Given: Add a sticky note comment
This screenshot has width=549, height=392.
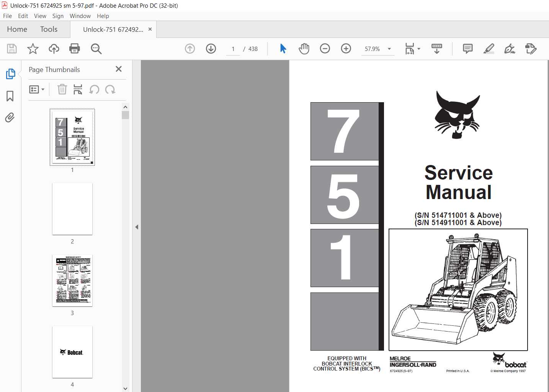Looking at the screenshot, I should tap(468, 49).
